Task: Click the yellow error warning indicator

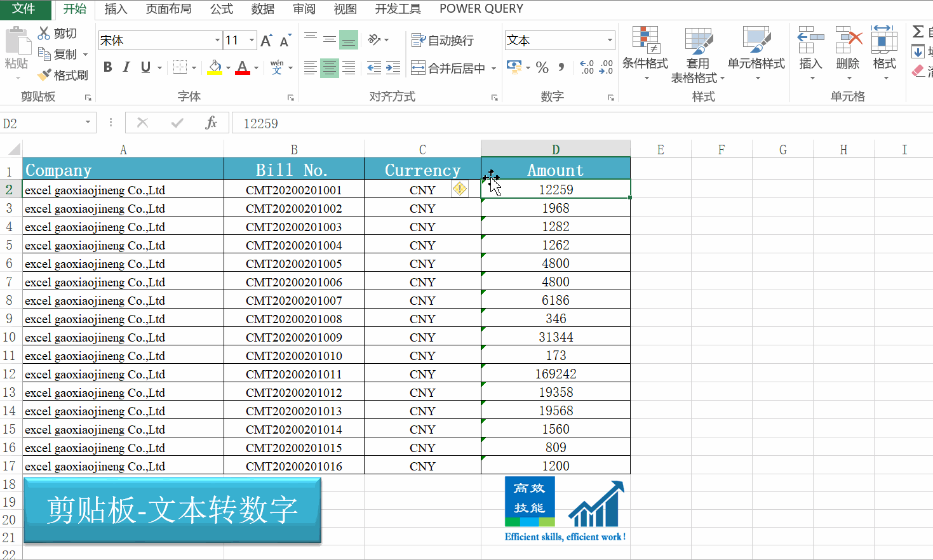Action: (460, 189)
